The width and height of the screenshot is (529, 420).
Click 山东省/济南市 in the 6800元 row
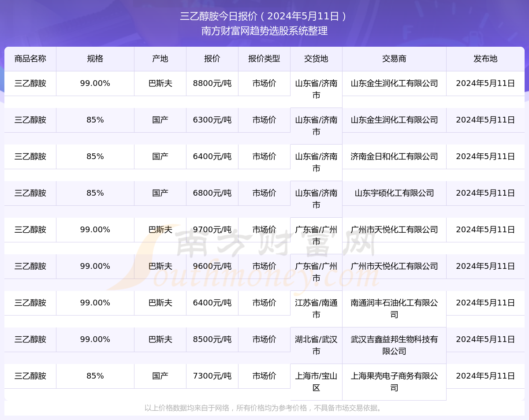(x=316, y=199)
